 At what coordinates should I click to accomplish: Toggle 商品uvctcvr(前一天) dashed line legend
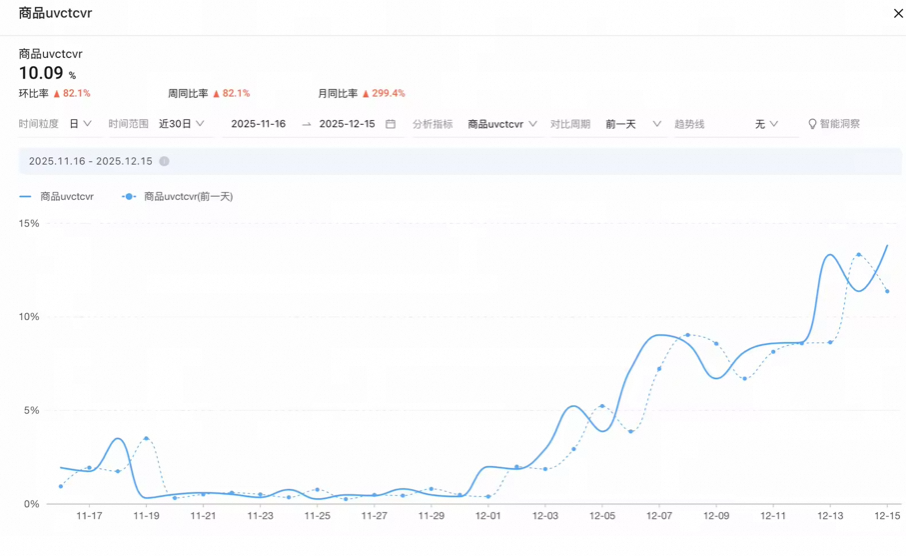click(x=177, y=197)
